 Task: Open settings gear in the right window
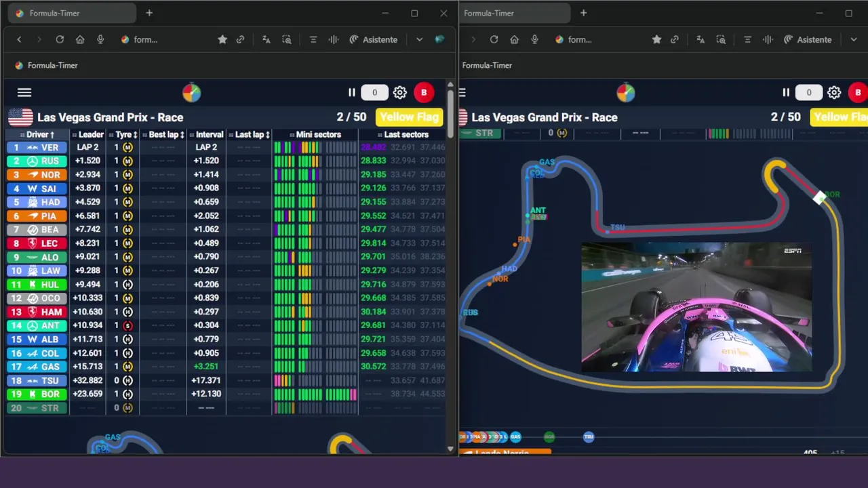[x=834, y=93]
